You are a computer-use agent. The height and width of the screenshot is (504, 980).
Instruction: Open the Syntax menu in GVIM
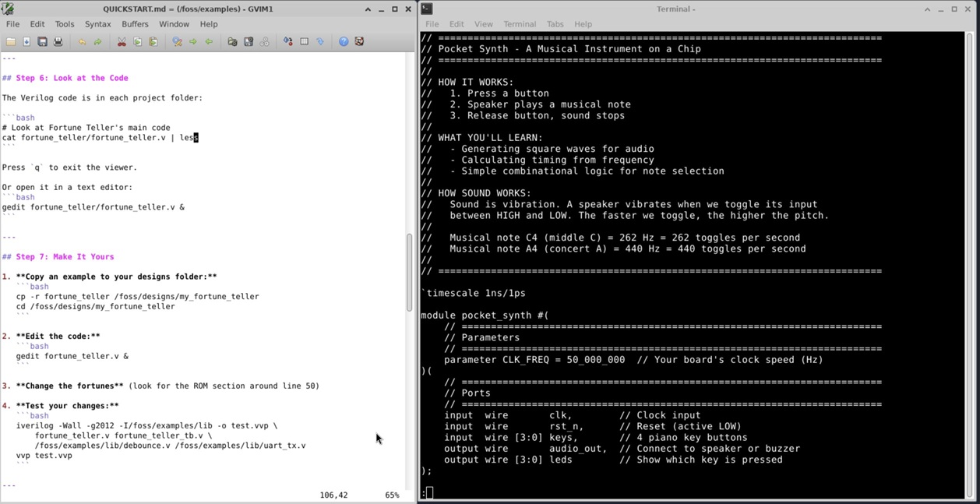(97, 24)
